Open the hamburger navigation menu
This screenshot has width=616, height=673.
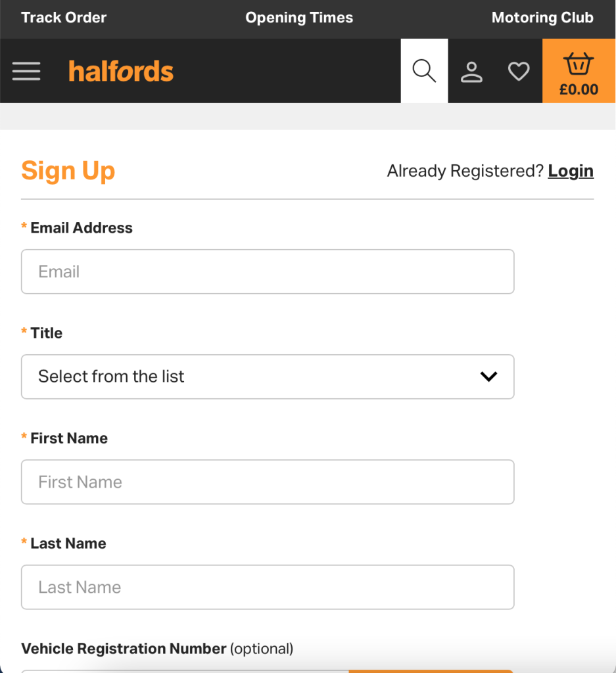[26, 71]
